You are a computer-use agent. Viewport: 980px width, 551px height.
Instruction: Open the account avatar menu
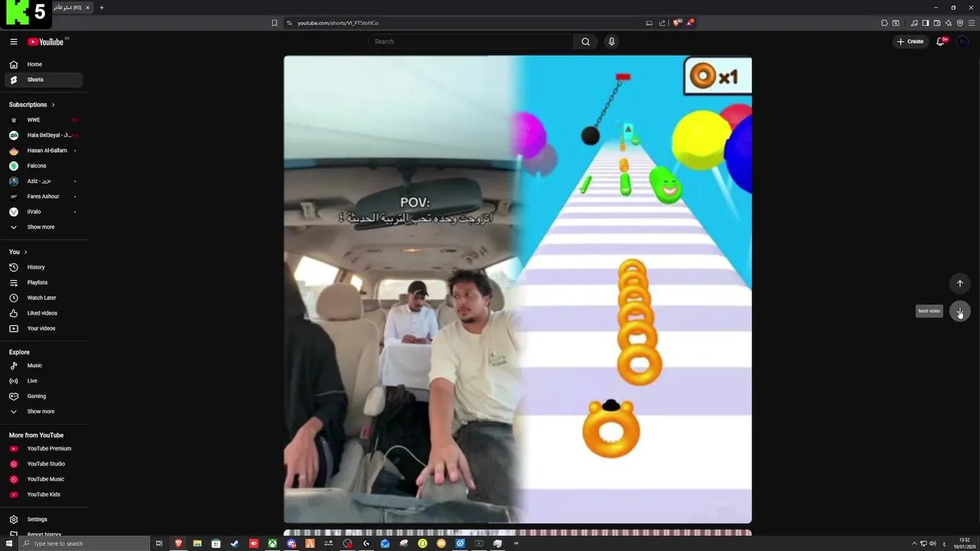pos(962,41)
